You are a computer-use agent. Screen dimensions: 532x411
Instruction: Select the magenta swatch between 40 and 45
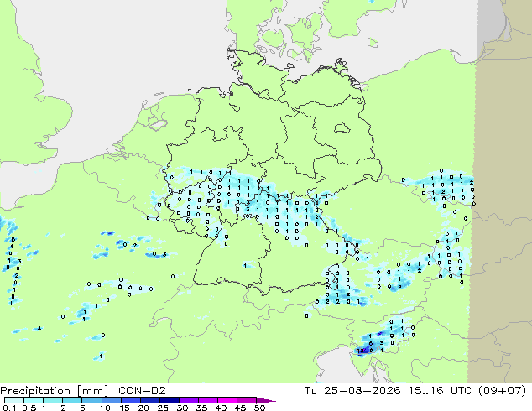tap(227, 400)
